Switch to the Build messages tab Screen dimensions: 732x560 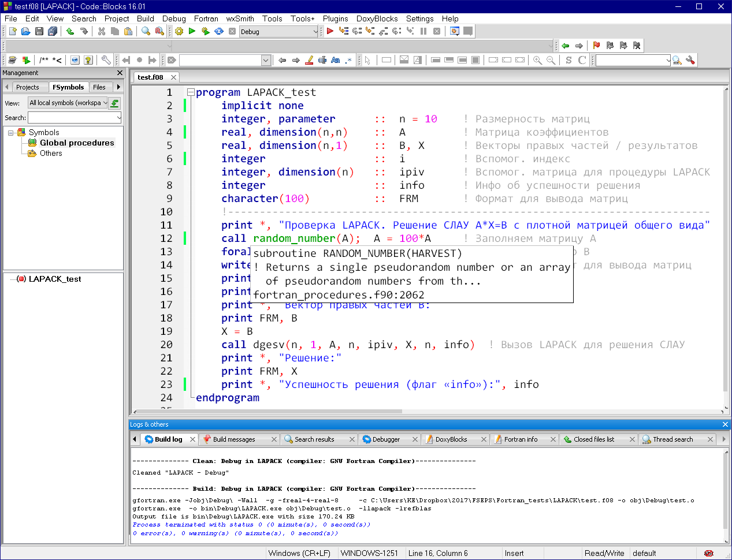[233, 439]
